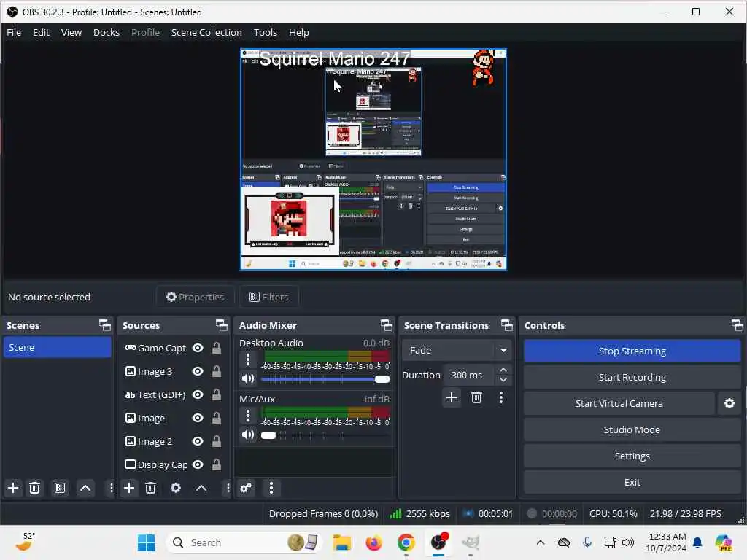Move scene up with arrow icon
The image size is (747, 560).
[85, 488]
